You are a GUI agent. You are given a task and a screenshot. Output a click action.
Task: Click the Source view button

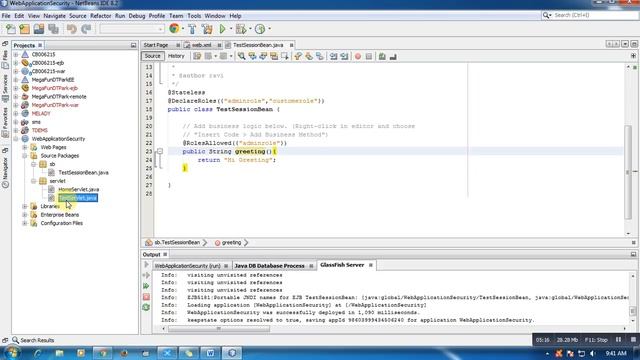click(152, 56)
